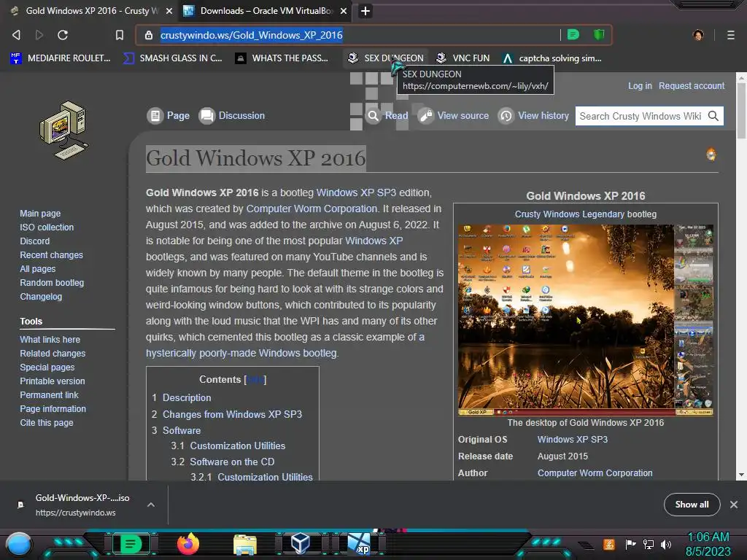Open ISO collection sidebar link

47,227
